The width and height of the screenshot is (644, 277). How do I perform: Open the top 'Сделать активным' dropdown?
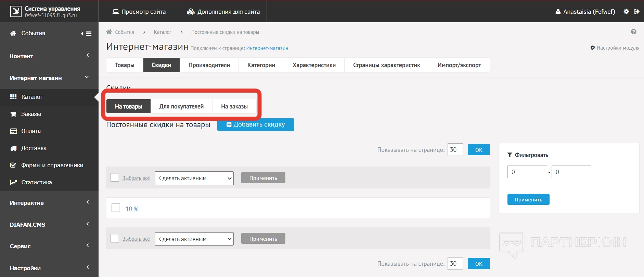coord(194,178)
